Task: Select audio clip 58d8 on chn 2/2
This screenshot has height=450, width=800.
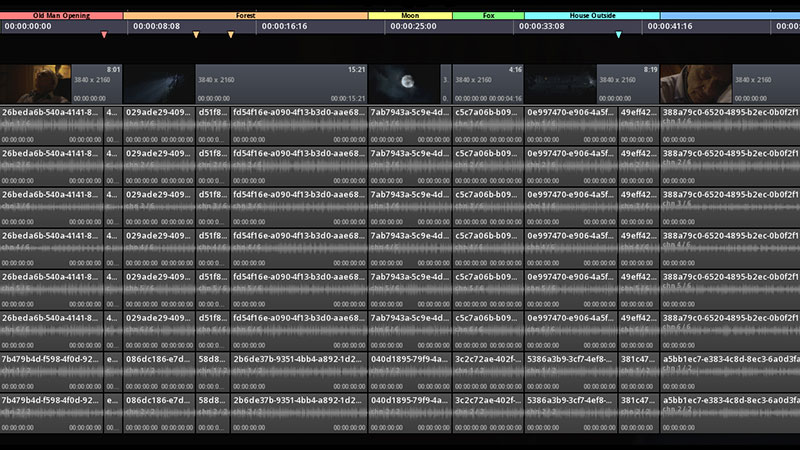Action: pos(213,414)
